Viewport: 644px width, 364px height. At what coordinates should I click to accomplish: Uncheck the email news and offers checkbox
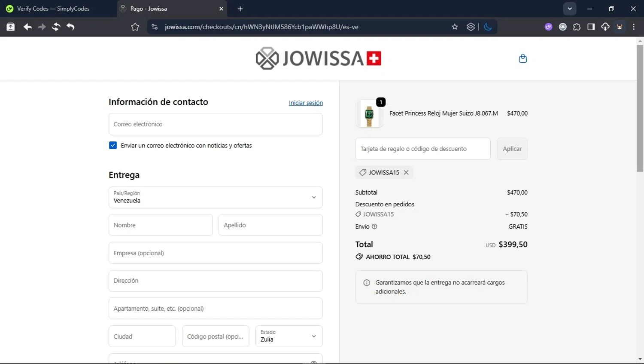point(113,145)
